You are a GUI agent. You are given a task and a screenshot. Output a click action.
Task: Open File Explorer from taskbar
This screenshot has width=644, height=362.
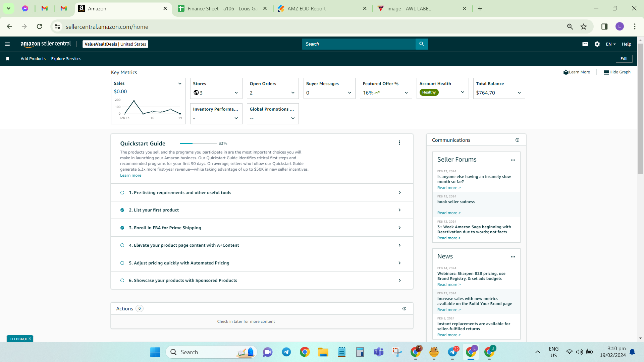coord(323,352)
